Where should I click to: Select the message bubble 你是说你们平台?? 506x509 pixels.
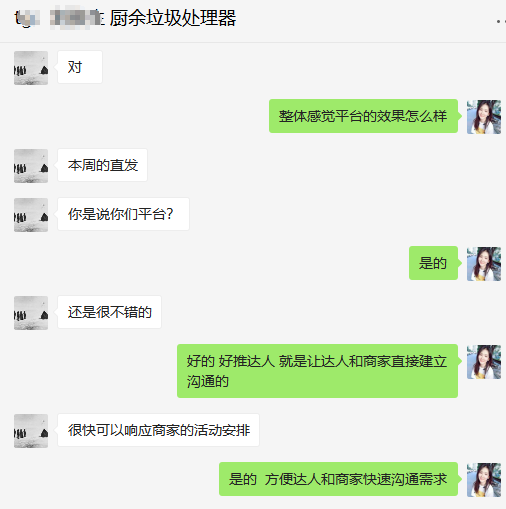click(x=123, y=214)
